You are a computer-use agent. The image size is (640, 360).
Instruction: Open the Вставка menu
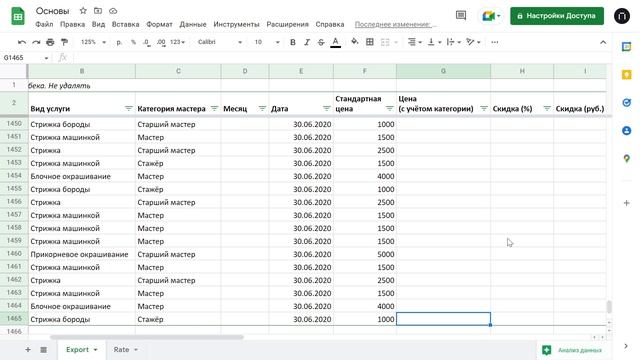pyautogui.click(x=125, y=24)
